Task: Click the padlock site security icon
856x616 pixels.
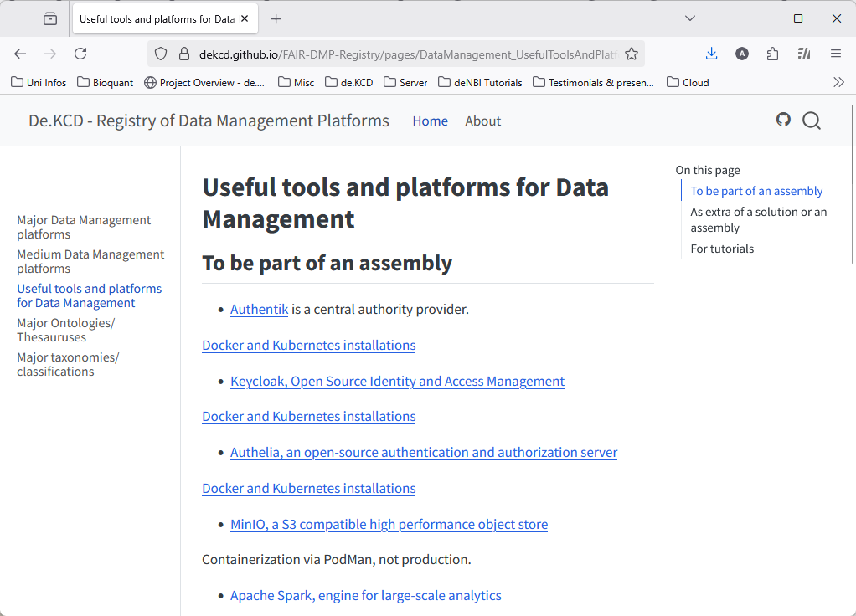Action: [183, 53]
